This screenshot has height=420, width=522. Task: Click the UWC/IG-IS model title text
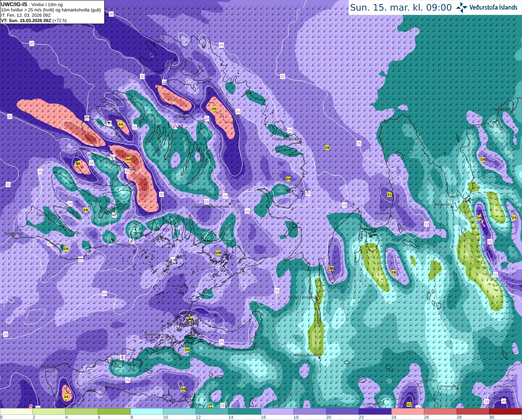pyautogui.click(x=14, y=4)
